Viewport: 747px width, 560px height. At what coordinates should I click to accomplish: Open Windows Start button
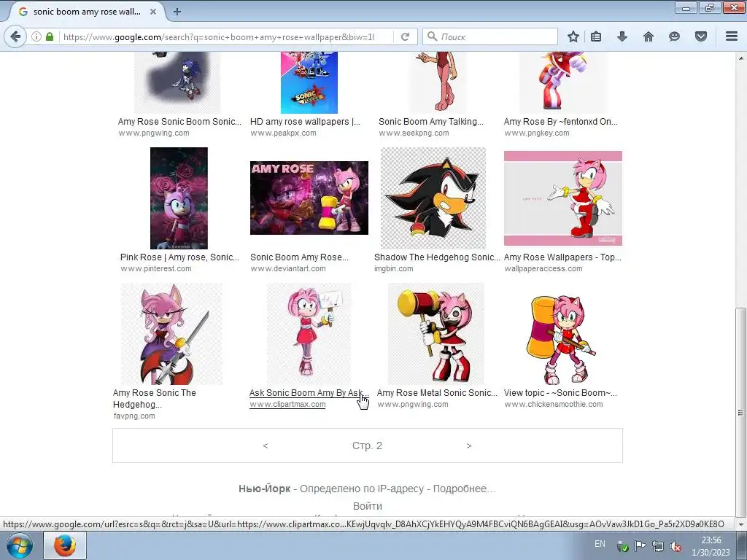click(19, 545)
